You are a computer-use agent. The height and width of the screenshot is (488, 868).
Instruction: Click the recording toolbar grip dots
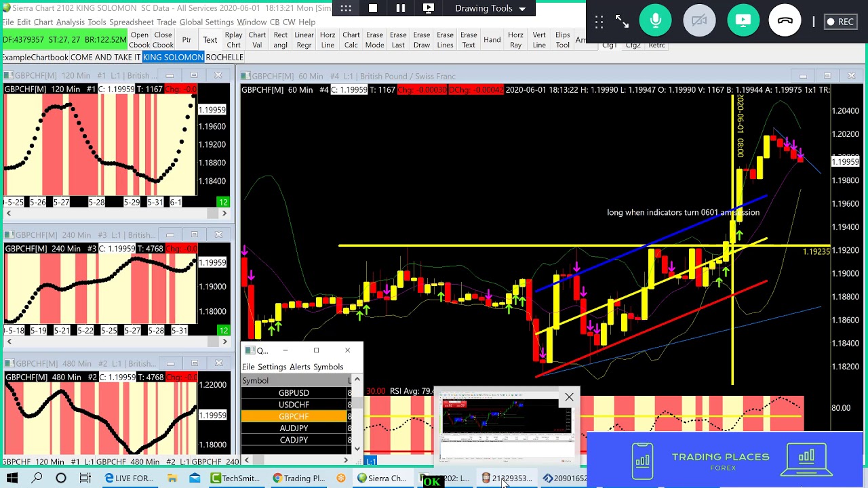(x=346, y=8)
